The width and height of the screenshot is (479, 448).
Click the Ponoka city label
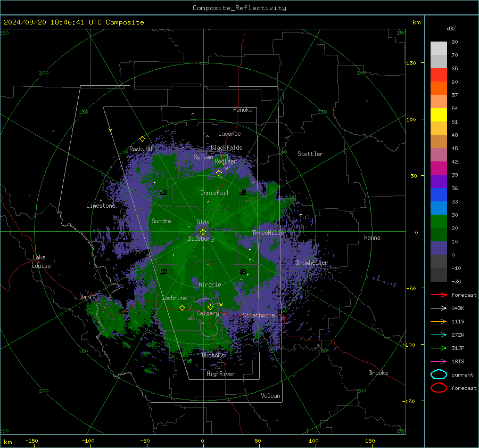pyautogui.click(x=243, y=110)
